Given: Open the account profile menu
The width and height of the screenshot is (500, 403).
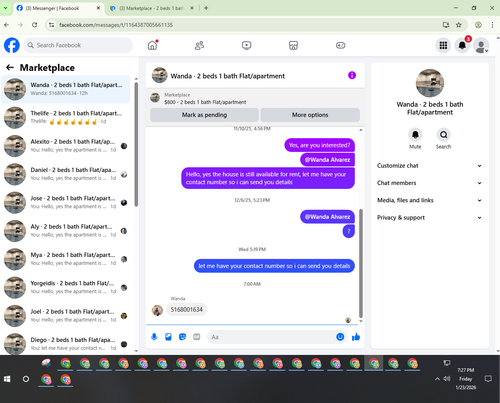Looking at the screenshot, I should [x=481, y=46].
